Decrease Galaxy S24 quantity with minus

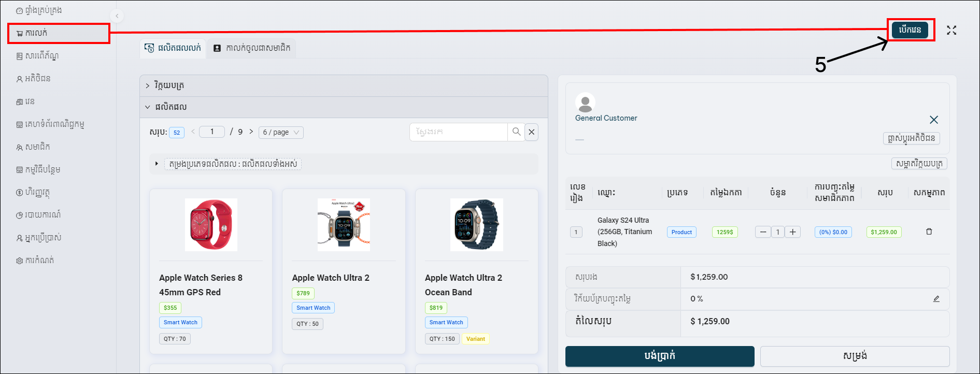pyautogui.click(x=763, y=232)
